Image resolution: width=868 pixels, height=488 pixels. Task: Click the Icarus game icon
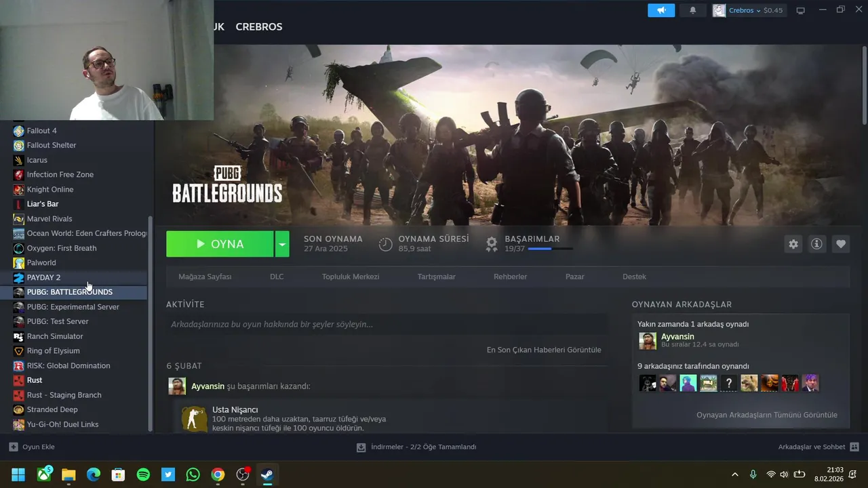(x=19, y=160)
